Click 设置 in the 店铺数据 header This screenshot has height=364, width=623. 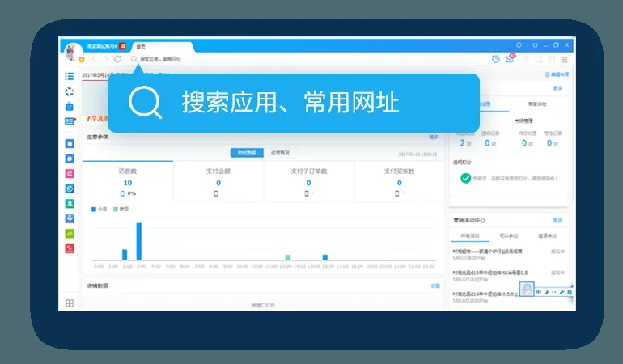click(435, 286)
